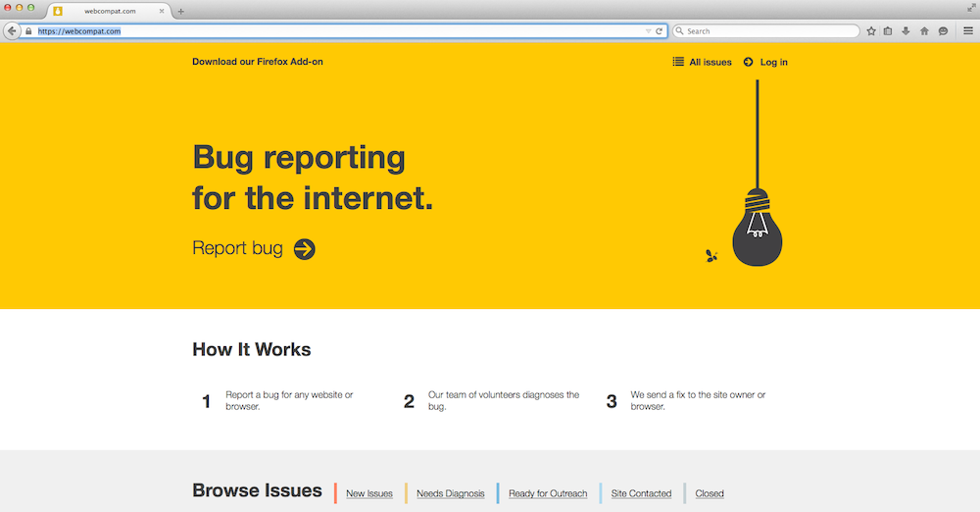Select the webcompat.com tab
Image resolution: width=980 pixels, height=512 pixels.
tap(109, 11)
